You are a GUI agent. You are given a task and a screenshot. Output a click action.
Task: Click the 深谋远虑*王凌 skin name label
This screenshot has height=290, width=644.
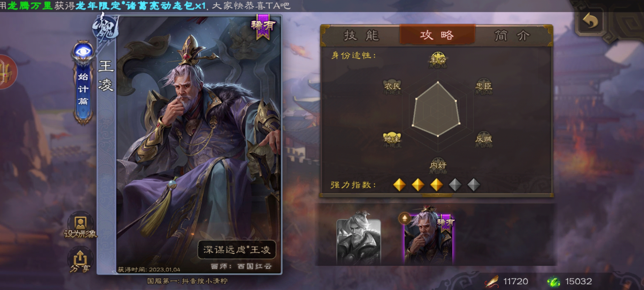pos(237,250)
